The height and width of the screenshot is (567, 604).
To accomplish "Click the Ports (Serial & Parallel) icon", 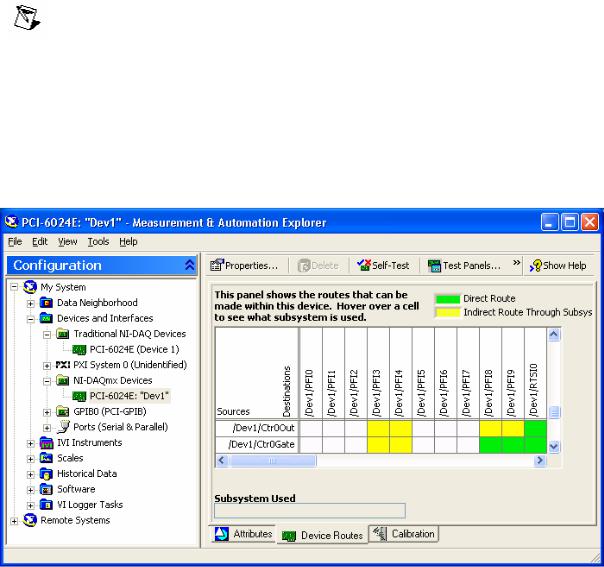I will (63, 427).
